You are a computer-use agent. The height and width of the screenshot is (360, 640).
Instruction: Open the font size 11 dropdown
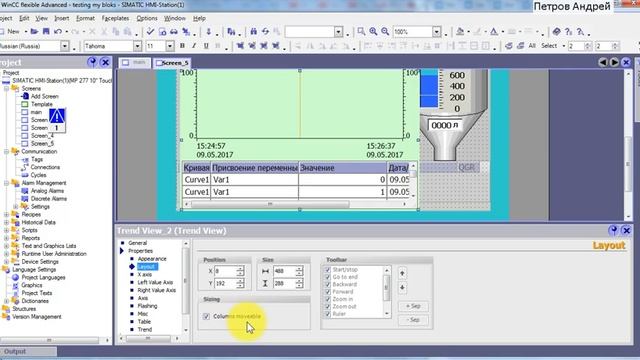pos(170,46)
